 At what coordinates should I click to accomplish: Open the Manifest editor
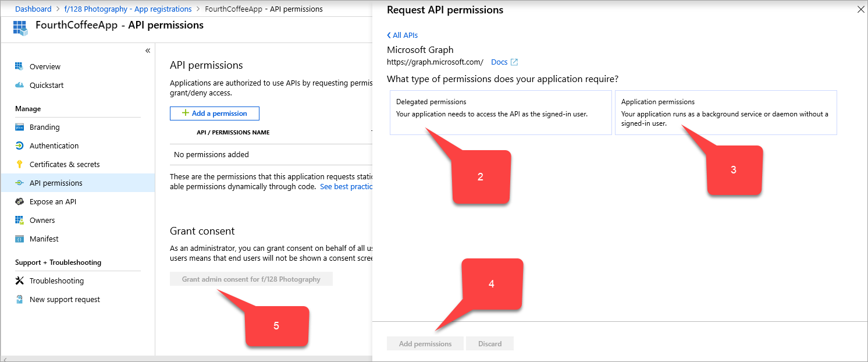tap(43, 239)
